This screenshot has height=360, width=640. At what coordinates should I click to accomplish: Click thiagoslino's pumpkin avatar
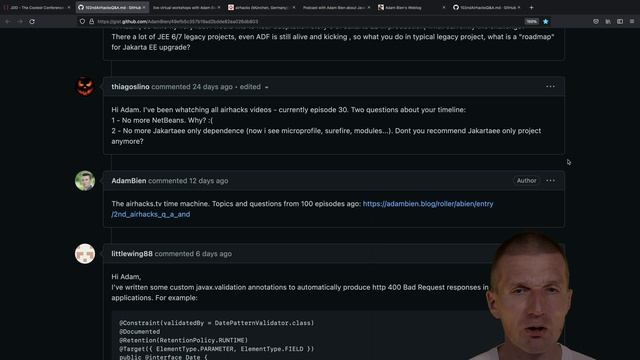pyautogui.click(x=85, y=86)
